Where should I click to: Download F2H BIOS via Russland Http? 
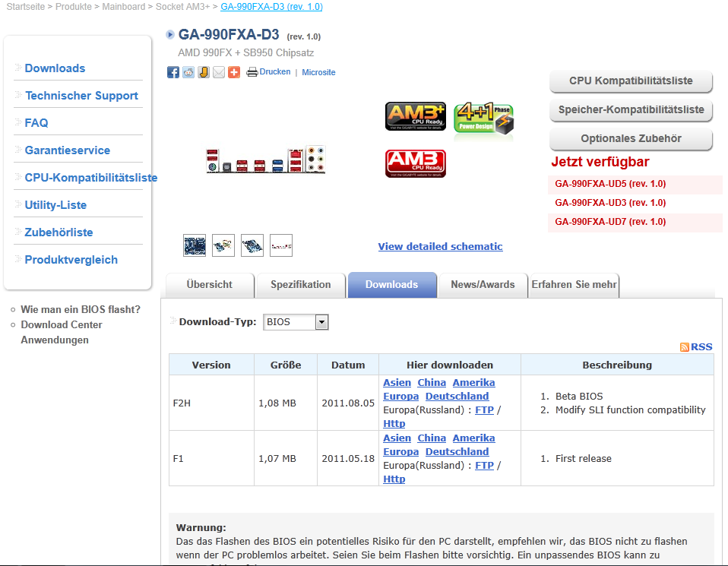pos(394,424)
